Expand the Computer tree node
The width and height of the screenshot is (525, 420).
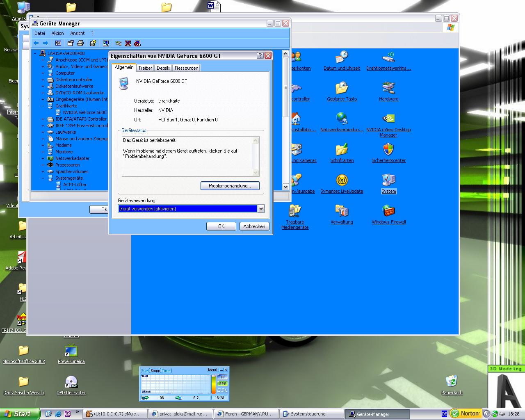(x=43, y=73)
